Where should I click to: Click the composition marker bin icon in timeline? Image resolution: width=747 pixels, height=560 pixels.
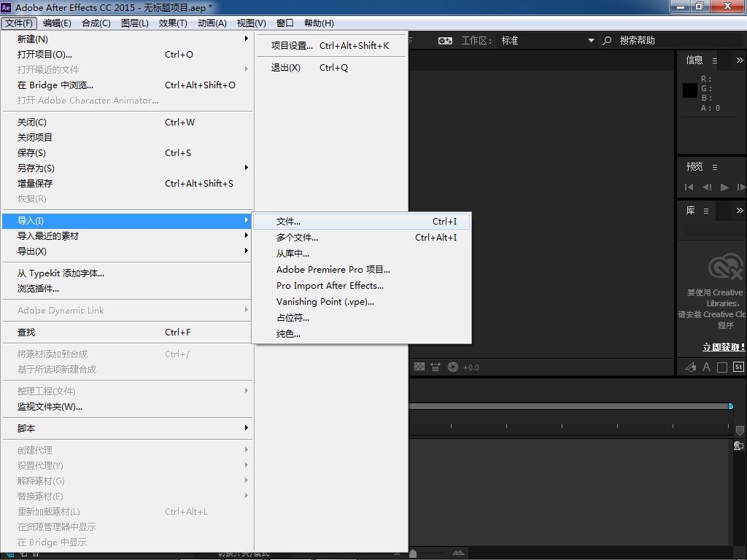pos(740,430)
